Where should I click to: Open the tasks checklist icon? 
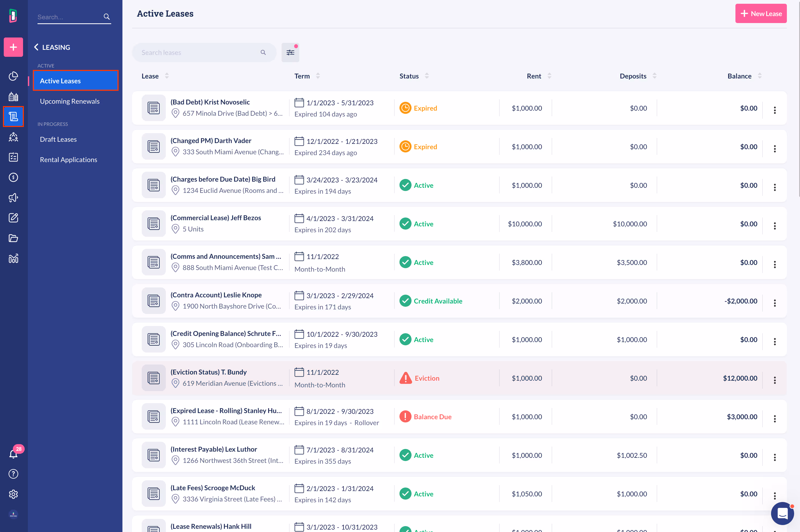pyautogui.click(x=13, y=157)
